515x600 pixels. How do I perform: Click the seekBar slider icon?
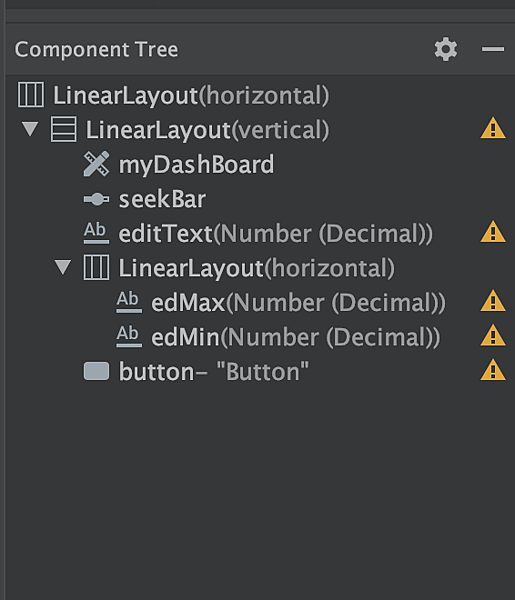click(96, 199)
